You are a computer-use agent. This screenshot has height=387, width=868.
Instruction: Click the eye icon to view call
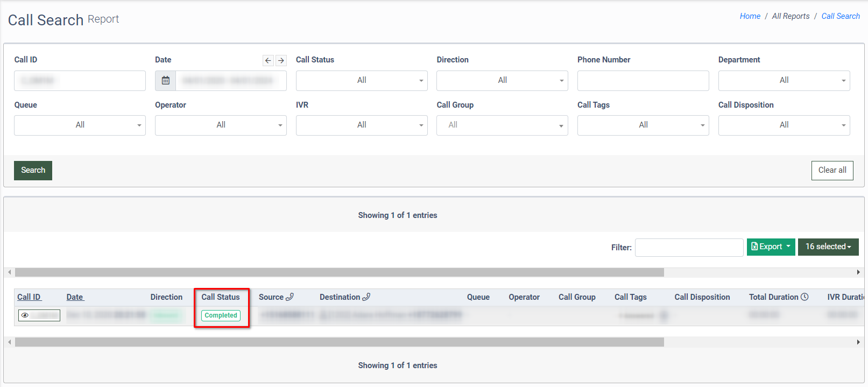(25, 315)
